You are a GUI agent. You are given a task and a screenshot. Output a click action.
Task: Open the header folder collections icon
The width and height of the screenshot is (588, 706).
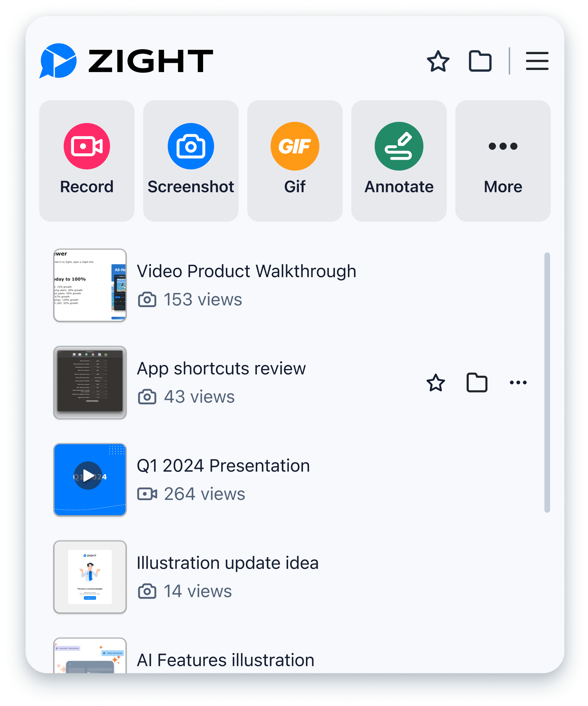pos(480,61)
